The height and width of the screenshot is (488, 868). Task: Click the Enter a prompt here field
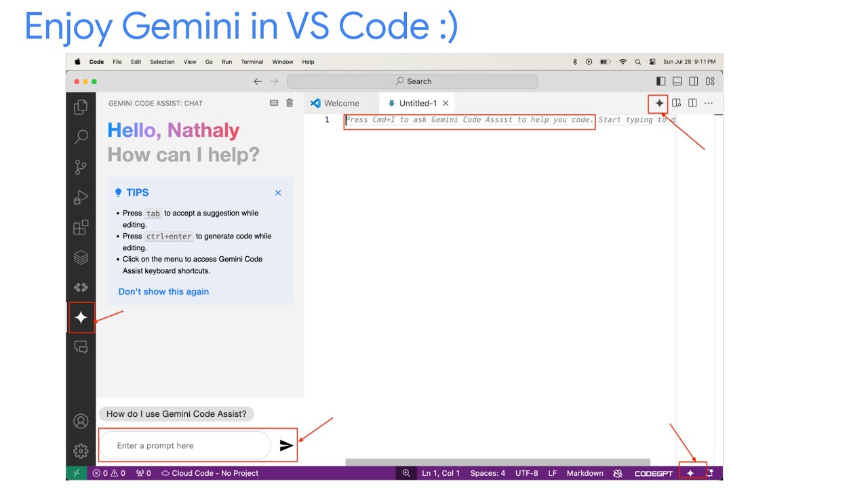click(x=185, y=445)
